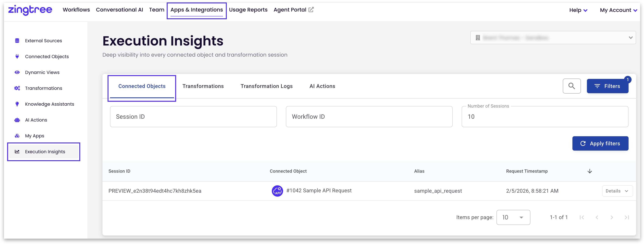Screen dimensions: 644x244
Task: Expand the My Account menu
Action: (618, 10)
